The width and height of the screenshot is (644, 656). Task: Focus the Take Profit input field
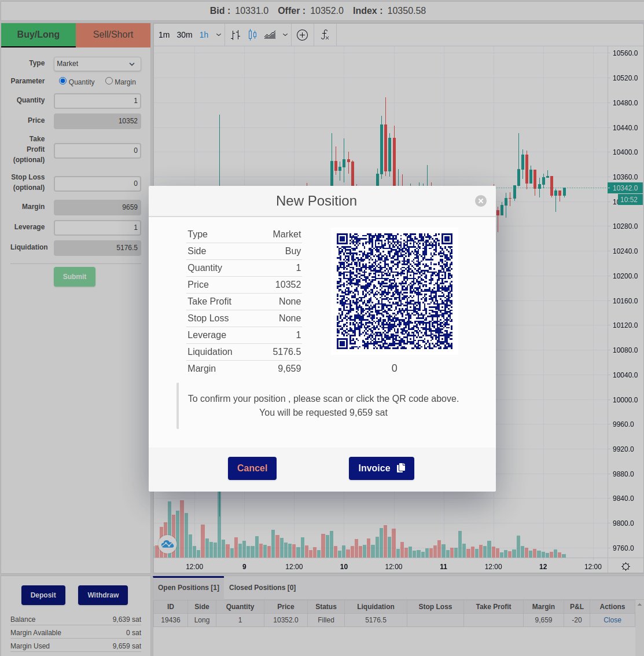97,151
